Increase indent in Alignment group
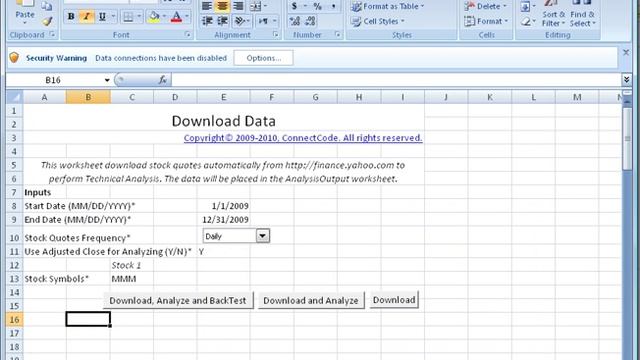The image size is (640, 360). click(x=222, y=21)
